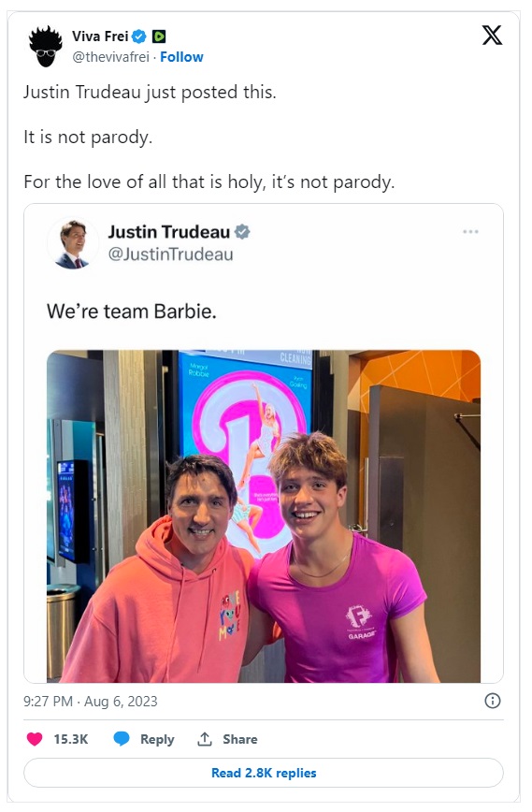The width and height of the screenshot is (532, 812).
Task: Click the @thevivafrei handle
Action: point(110,57)
